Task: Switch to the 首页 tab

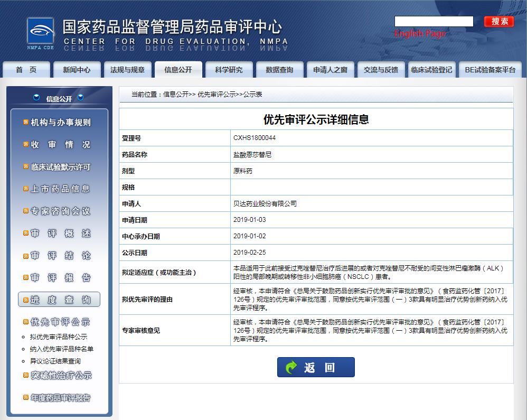Action: click(26, 70)
